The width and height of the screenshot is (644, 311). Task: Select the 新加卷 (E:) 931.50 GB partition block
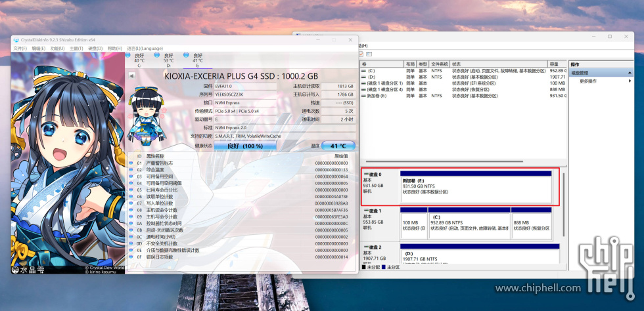click(476, 187)
